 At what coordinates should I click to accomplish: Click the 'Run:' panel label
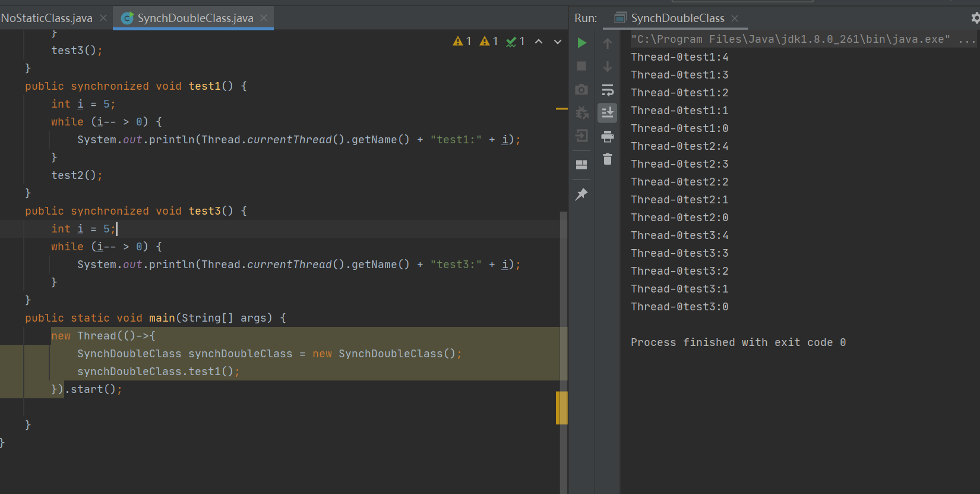(x=586, y=18)
